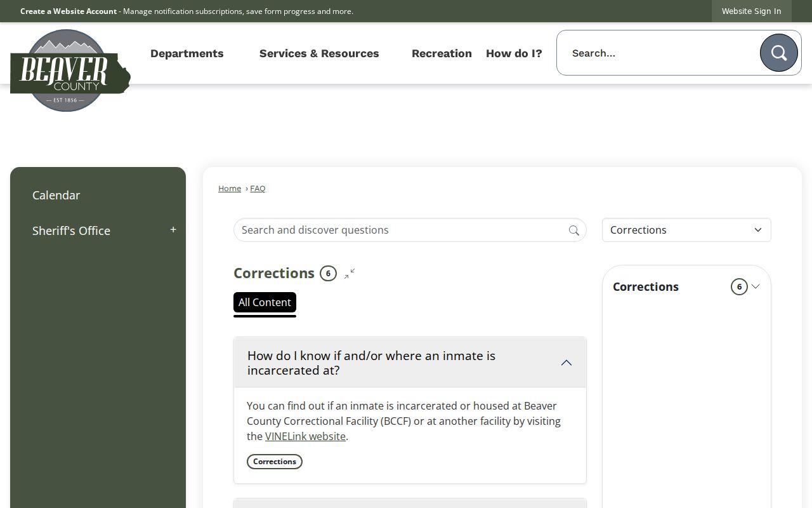Click the Beaver County logo

(x=70, y=70)
